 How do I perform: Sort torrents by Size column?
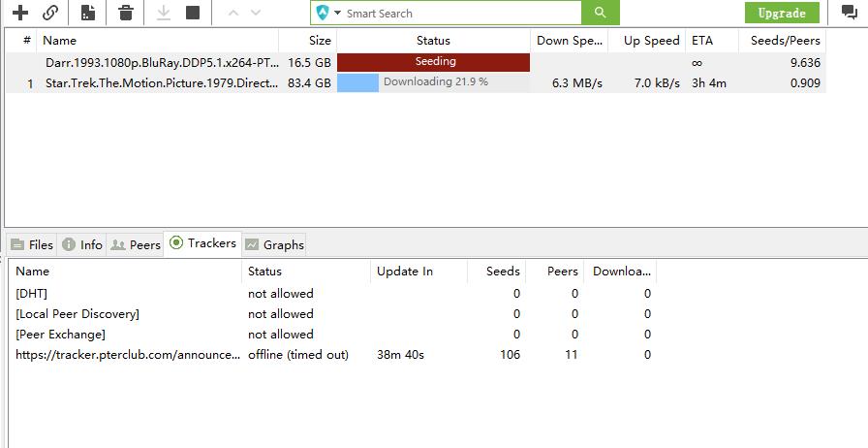point(308,41)
